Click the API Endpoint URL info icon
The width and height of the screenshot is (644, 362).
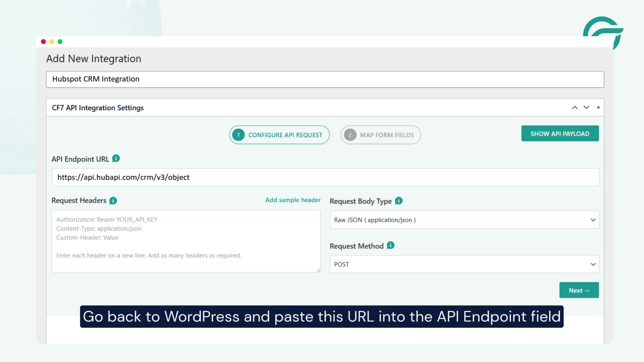coord(116,159)
